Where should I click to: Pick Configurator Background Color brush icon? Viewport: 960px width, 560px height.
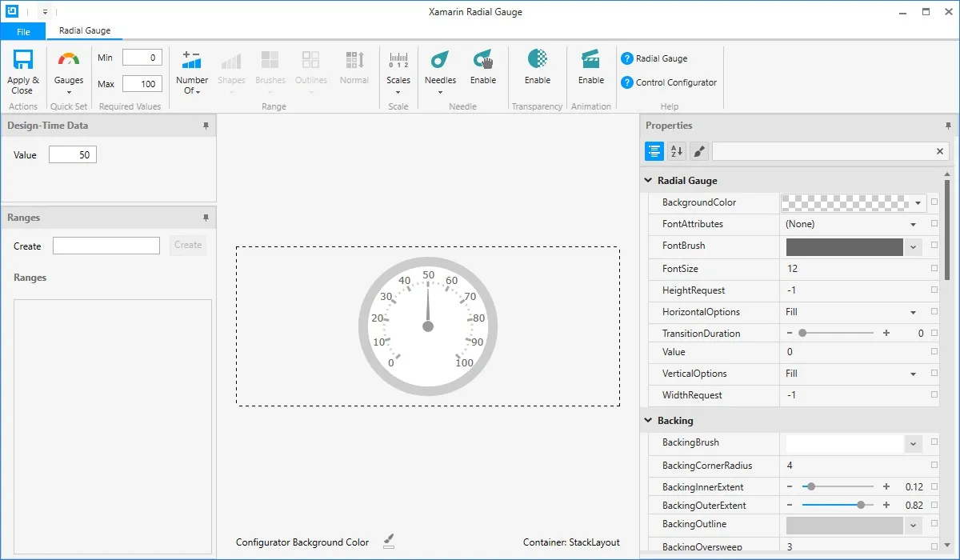pos(389,542)
